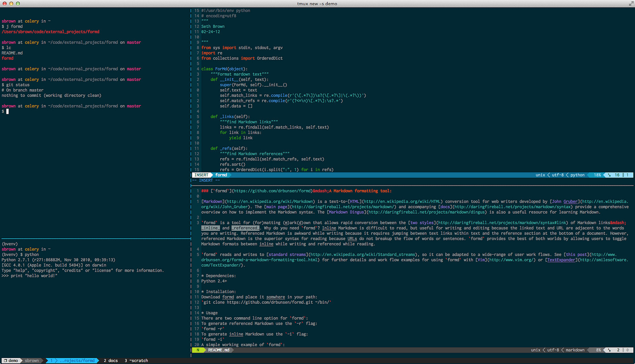Click the TextExpander link text
The height and width of the screenshot is (364, 635).
coord(561,260)
